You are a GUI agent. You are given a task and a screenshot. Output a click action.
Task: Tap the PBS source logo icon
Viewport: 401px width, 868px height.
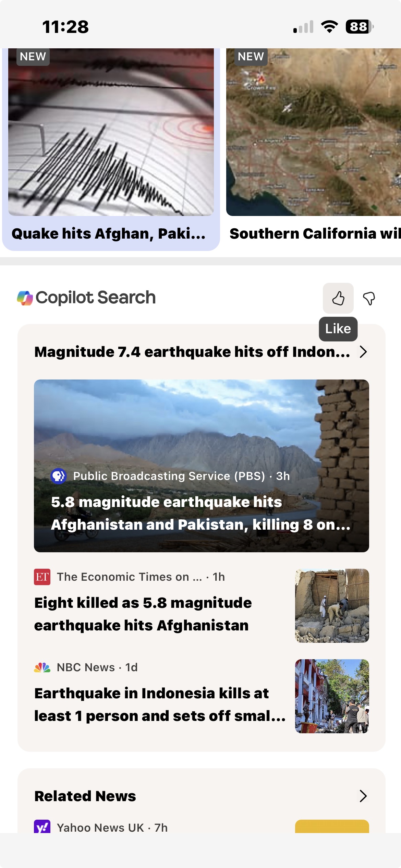[x=59, y=476]
